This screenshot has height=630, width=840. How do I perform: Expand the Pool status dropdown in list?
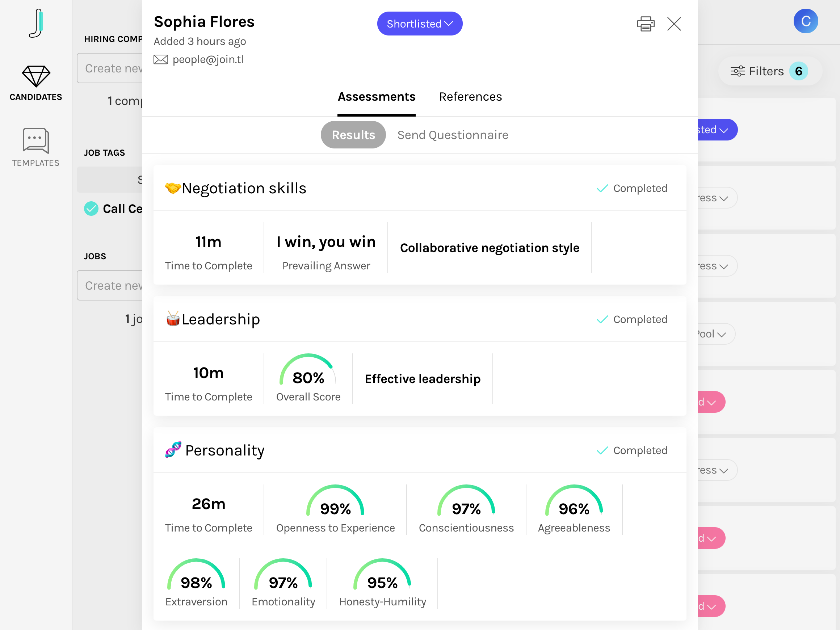tap(716, 334)
